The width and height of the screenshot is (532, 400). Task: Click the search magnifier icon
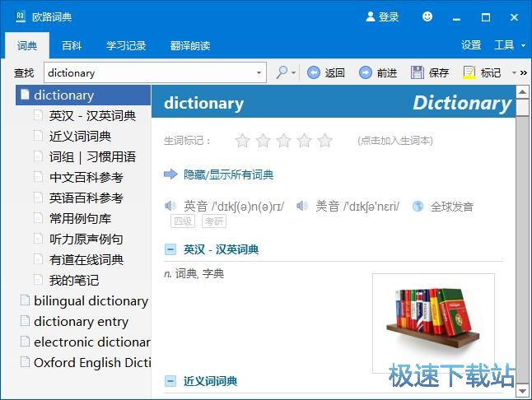click(x=282, y=72)
